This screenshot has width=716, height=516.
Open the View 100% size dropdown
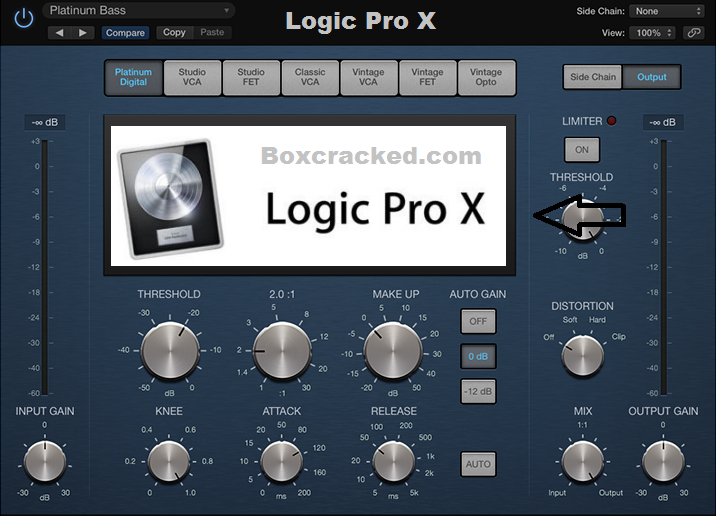click(652, 33)
